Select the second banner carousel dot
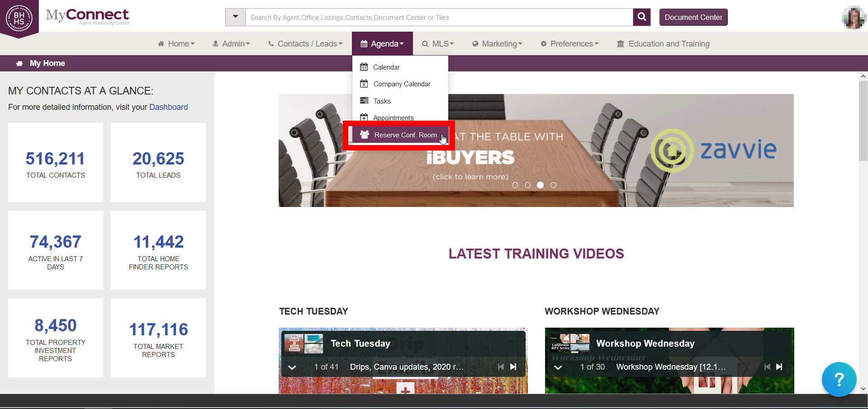This screenshot has width=868, height=409. point(528,185)
